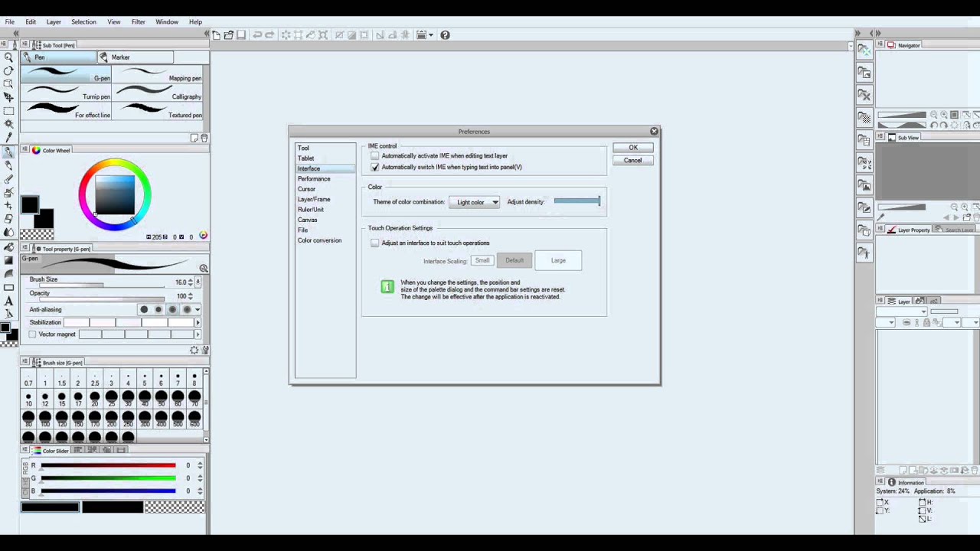
Task: Select the Eyedropper tool
Action: (8, 138)
